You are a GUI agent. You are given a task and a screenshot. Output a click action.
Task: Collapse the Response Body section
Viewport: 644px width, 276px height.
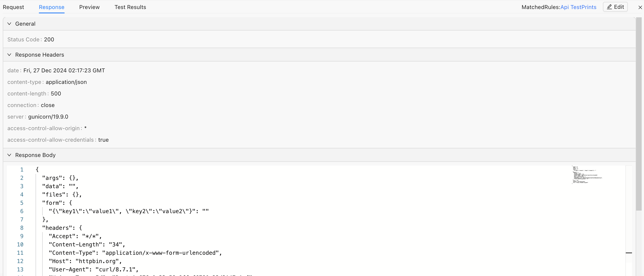pos(9,155)
